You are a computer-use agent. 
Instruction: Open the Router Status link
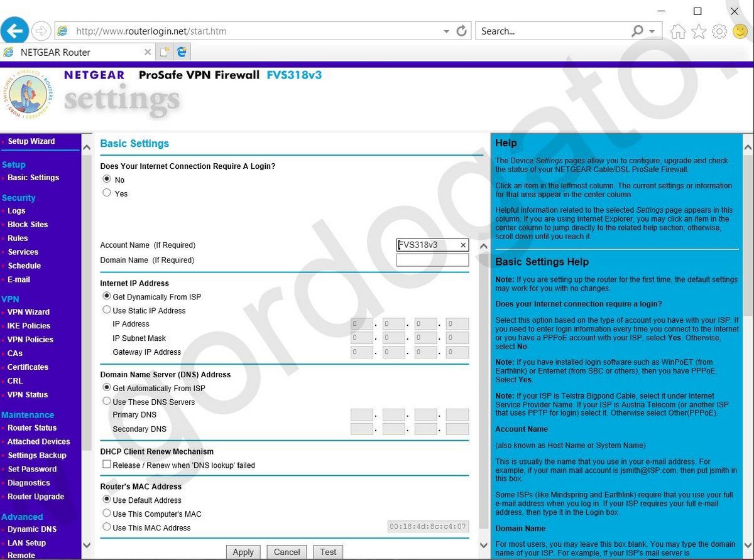click(32, 428)
